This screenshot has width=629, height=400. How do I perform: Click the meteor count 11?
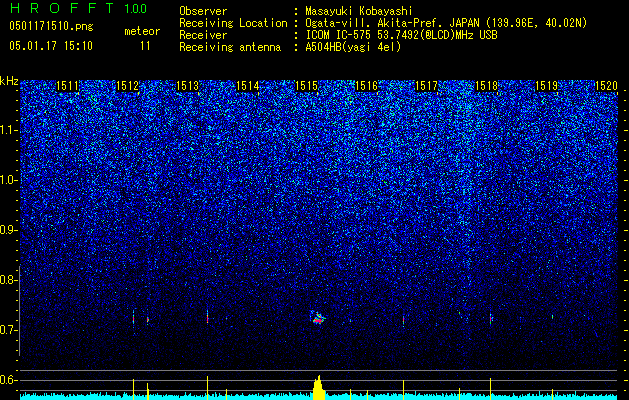pyautogui.click(x=145, y=46)
